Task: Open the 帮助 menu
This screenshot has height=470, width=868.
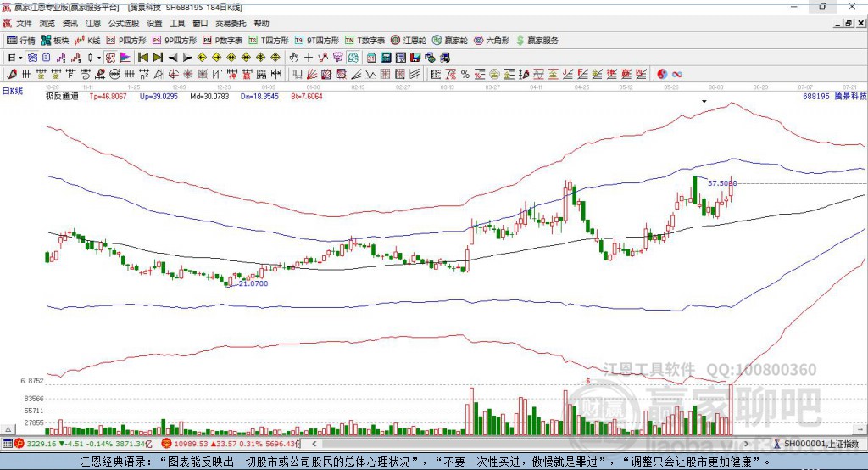Action: click(x=261, y=23)
